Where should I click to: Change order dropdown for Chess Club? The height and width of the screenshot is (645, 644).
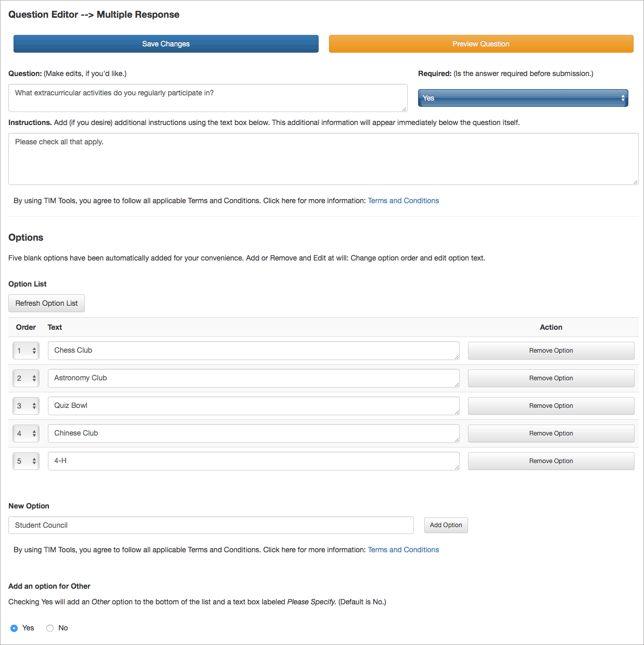click(26, 351)
